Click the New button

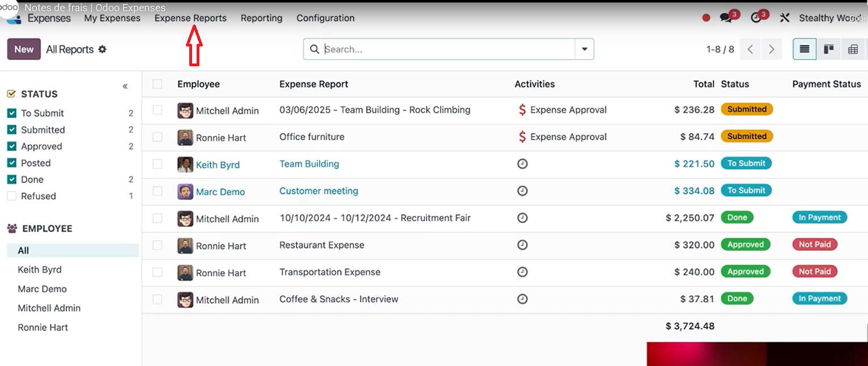24,49
